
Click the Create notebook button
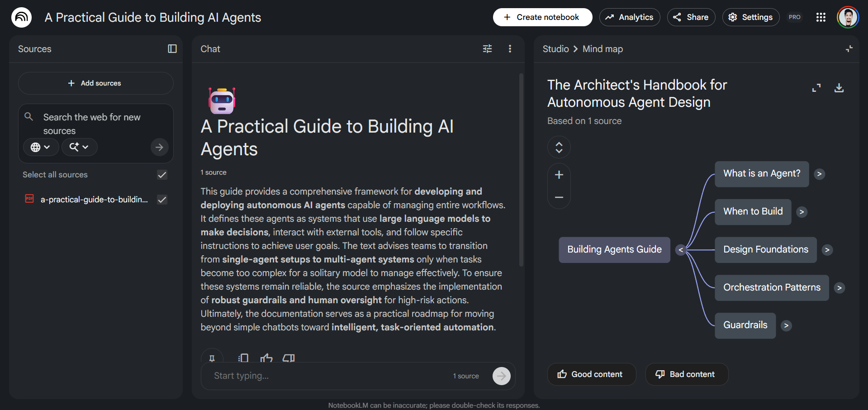click(x=542, y=17)
